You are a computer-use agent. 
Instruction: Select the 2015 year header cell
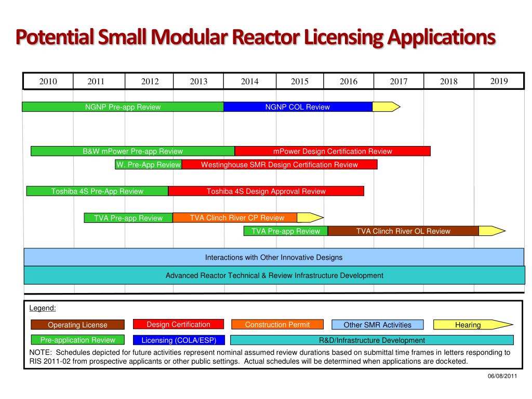coord(300,81)
